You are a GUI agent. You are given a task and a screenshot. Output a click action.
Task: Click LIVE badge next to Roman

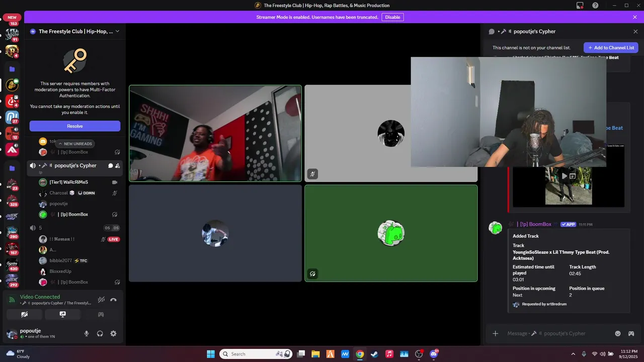[x=114, y=239]
